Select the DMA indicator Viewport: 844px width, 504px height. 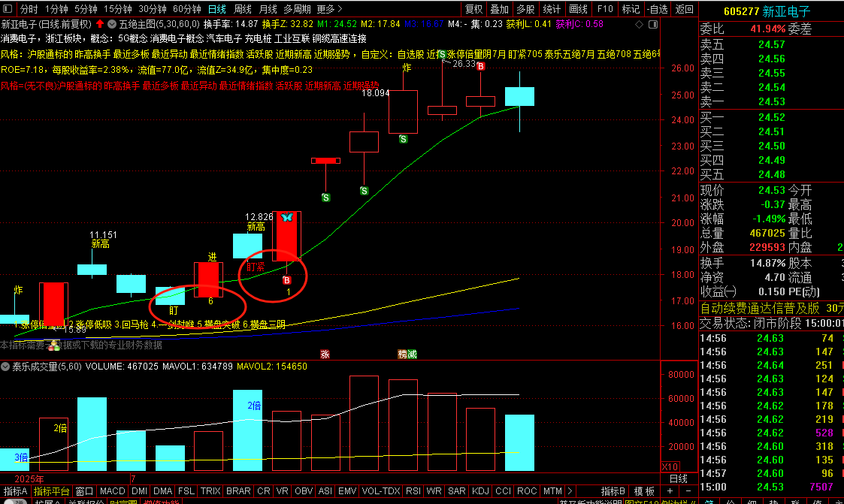162,491
